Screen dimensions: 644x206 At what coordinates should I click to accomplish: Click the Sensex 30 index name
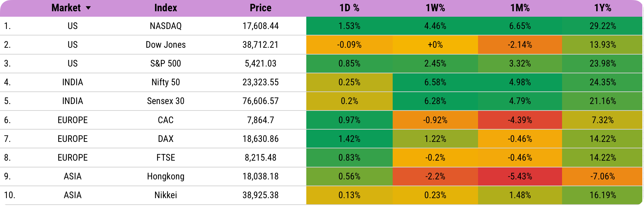tap(166, 101)
